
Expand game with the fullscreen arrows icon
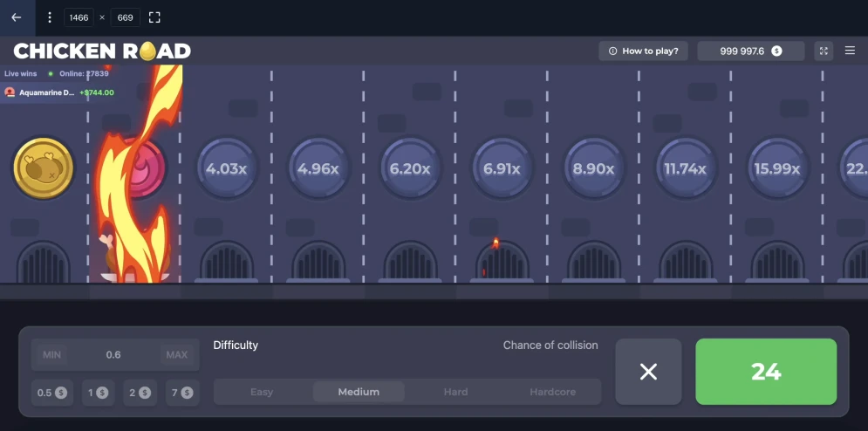pyautogui.click(x=824, y=51)
